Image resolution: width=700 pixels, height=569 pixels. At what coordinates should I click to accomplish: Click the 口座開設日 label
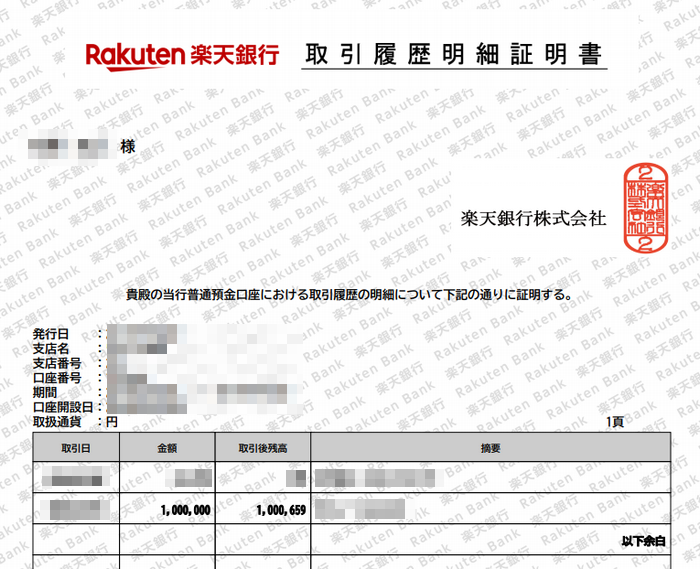click(63, 407)
